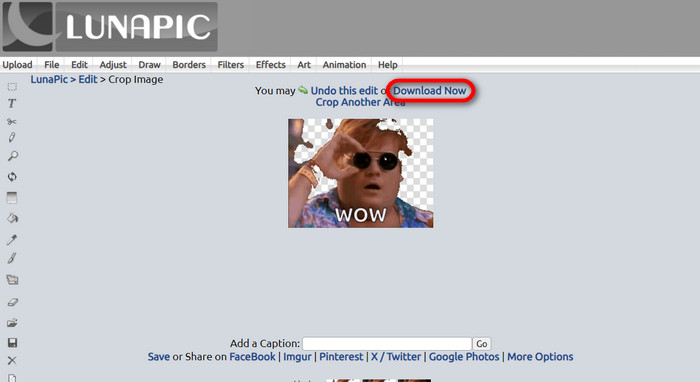Screen dimensions: 700x382
Task: Click the X close image icon
Action: tap(12, 360)
